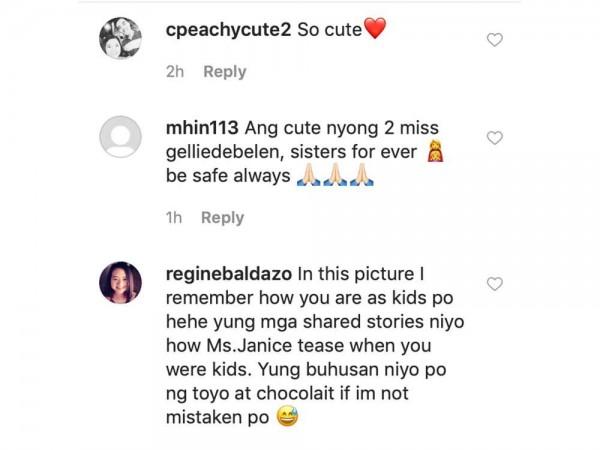Click the praying hands emojis

tap(334, 176)
